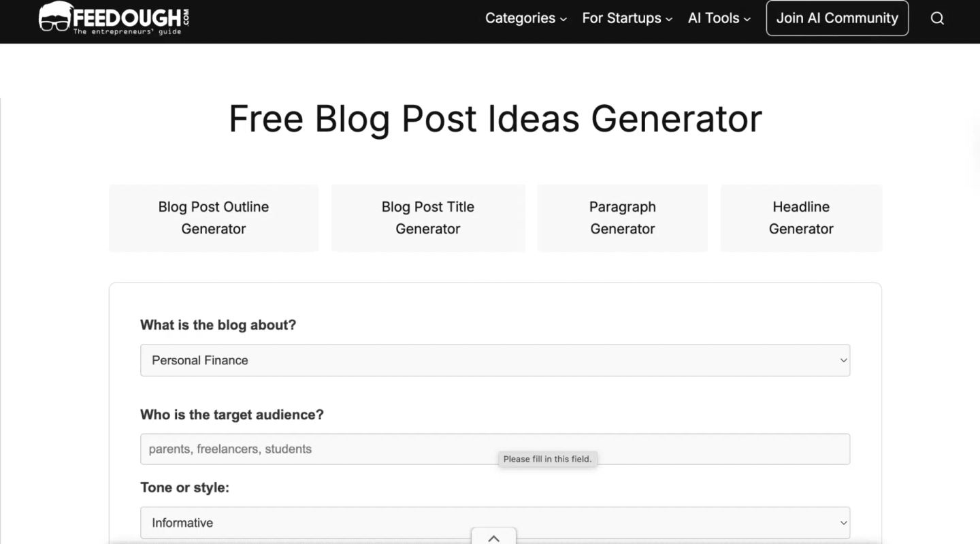This screenshot has width=980, height=544.
Task: Click the chevron beside For Startups
Action: (x=669, y=20)
